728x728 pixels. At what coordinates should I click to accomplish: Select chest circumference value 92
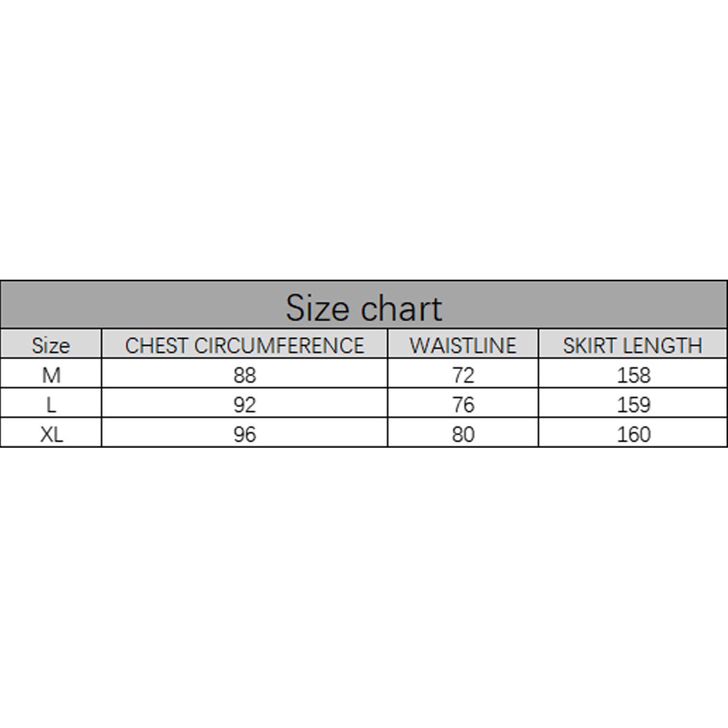tap(244, 405)
